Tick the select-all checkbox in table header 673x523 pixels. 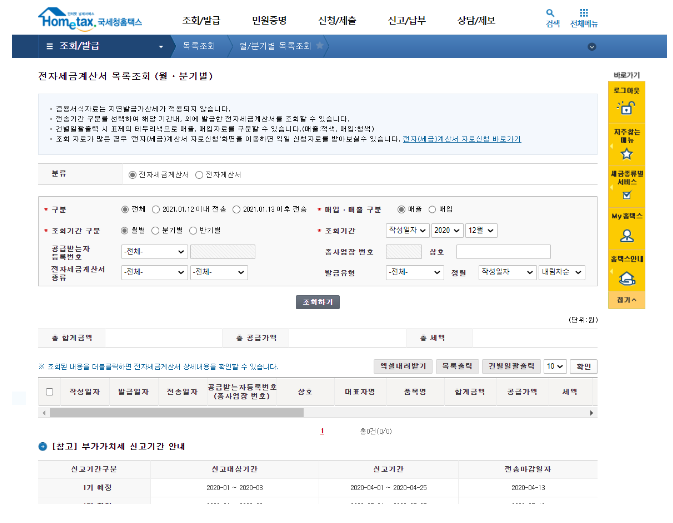click(49, 392)
